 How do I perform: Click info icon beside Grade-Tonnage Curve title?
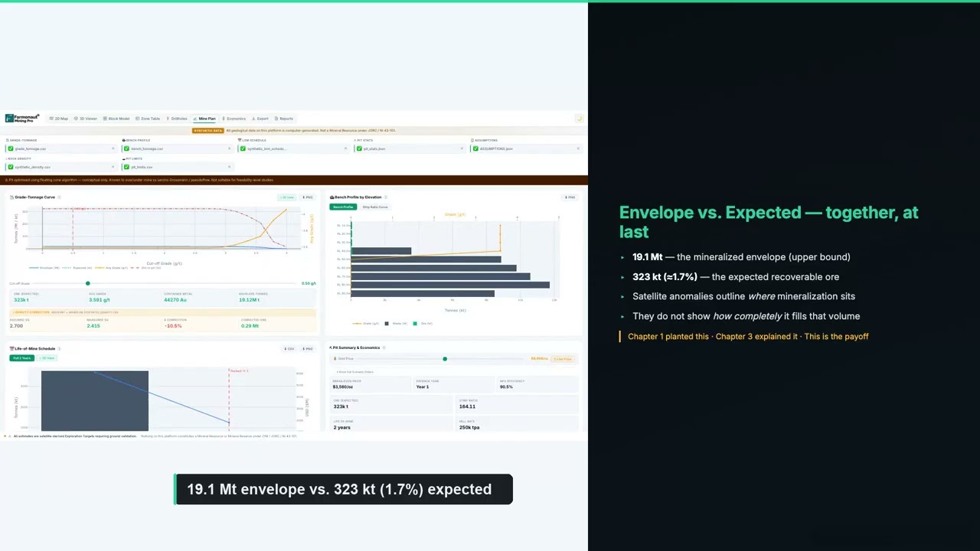coord(60,197)
